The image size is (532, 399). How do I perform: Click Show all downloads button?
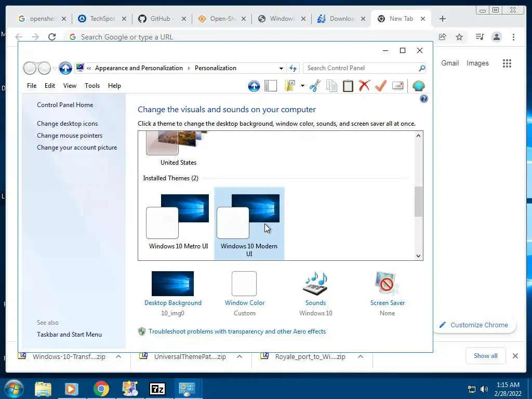point(486,356)
